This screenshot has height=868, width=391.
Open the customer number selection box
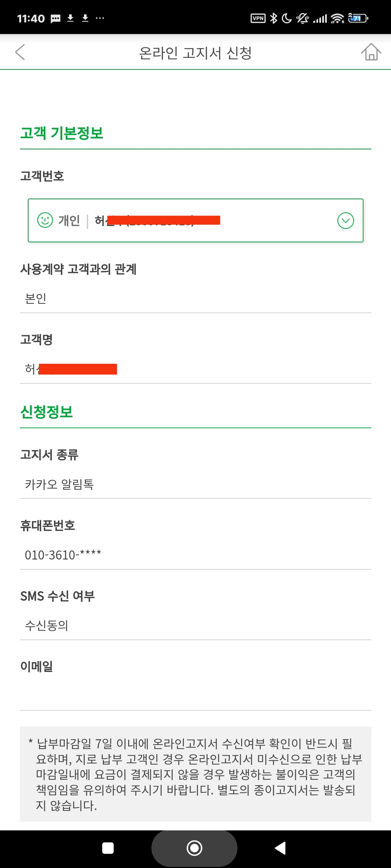[x=195, y=220]
